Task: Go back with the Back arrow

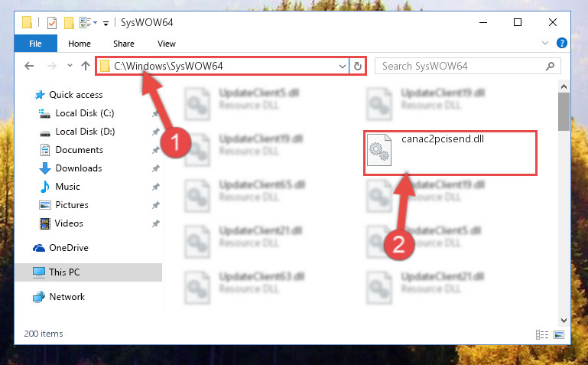Action: [29, 67]
